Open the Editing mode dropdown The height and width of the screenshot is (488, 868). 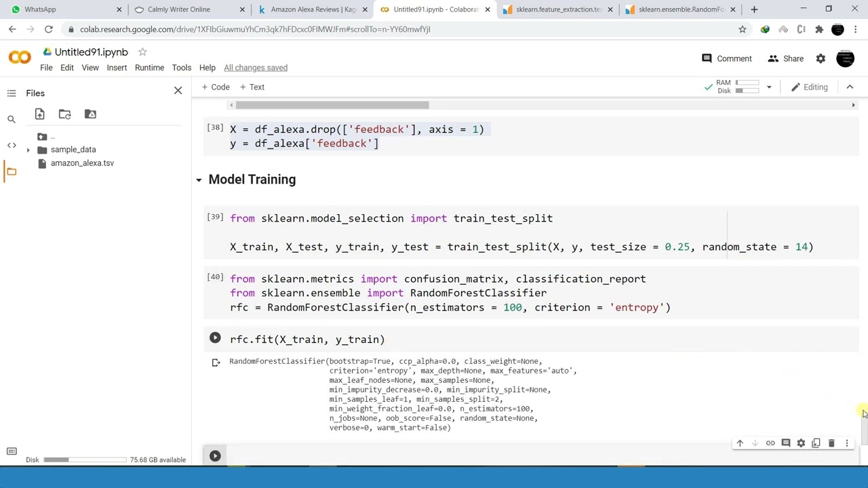point(809,87)
